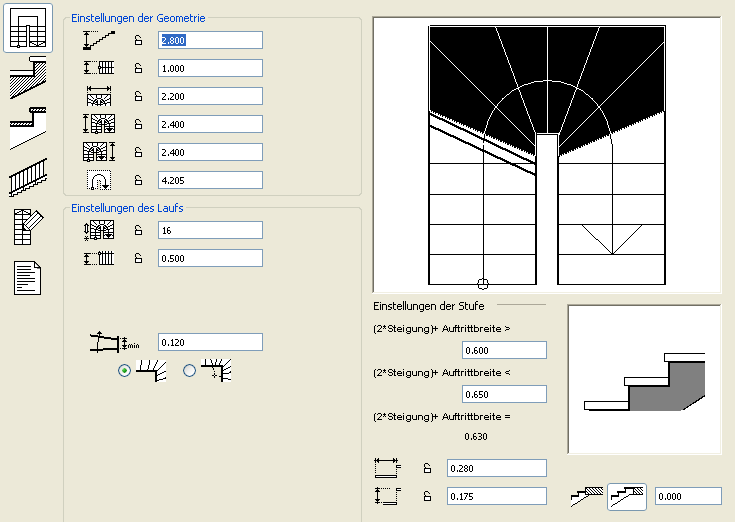Screen dimensions: 735x522
Task: Select the highlighted stair top connection icon
Action: (627, 497)
